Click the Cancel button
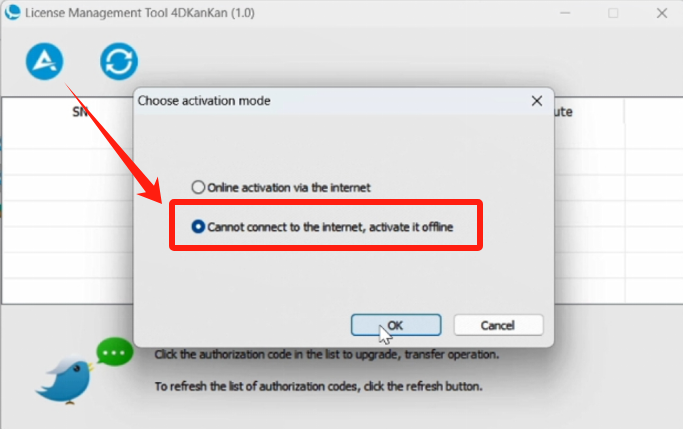This screenshot has height=430, width=683. [x=498, y=325]
